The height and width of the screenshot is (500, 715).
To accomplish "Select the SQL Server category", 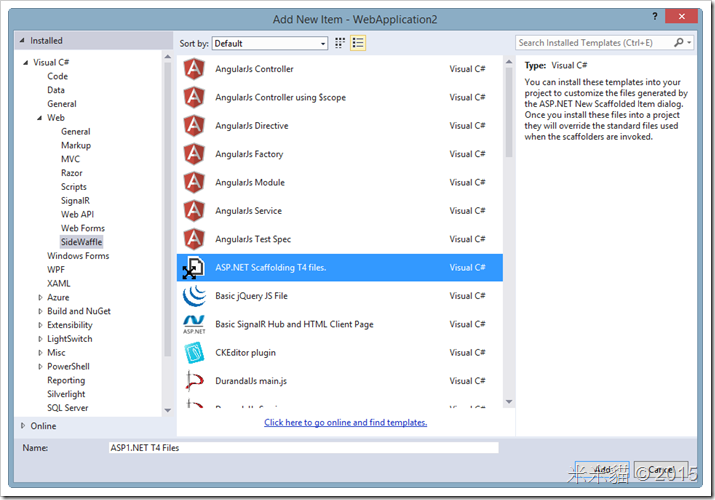I will coord(68,408).
